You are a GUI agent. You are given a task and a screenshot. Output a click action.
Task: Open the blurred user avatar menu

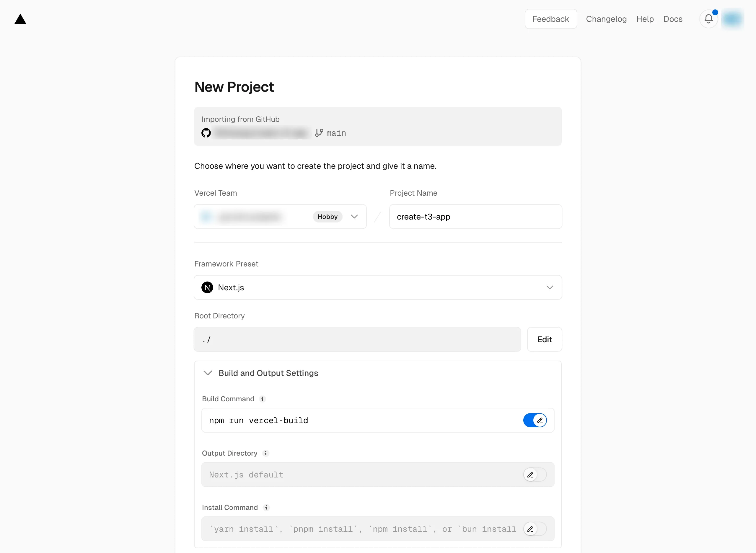click(x=732, y=19)
